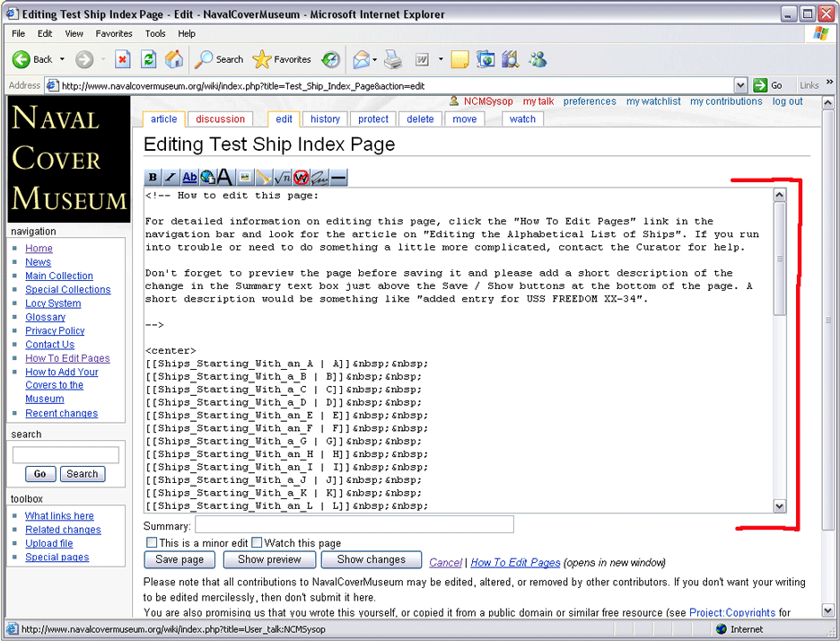Click the Italic text formatting icon

tap(171, 178)
